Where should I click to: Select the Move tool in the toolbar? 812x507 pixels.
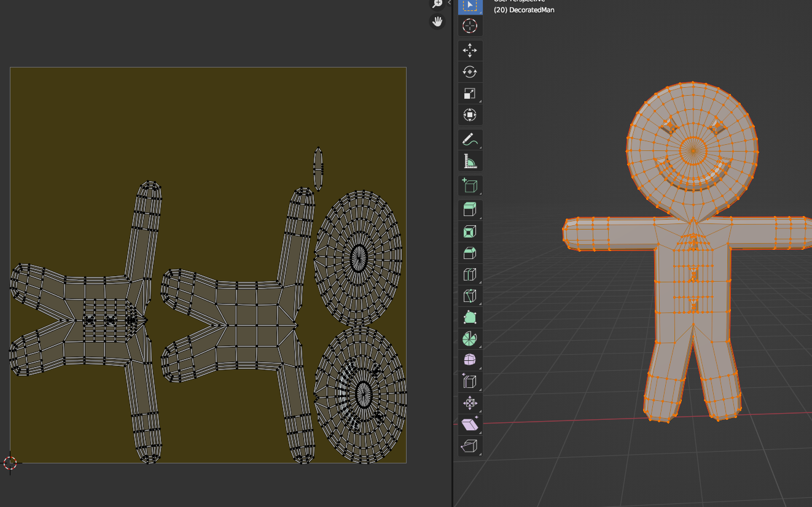tap(470, 51)
